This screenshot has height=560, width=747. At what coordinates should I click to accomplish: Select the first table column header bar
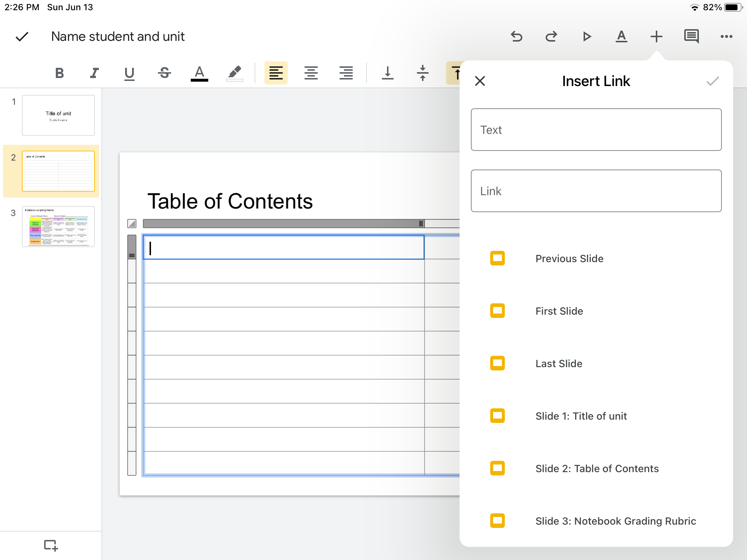click(x=283, y=223)
